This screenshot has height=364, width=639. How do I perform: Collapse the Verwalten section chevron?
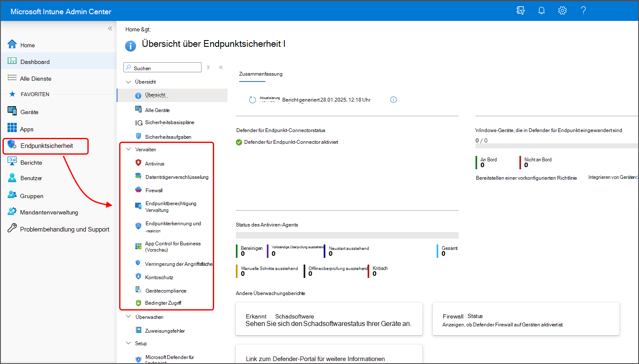[128, 149]
